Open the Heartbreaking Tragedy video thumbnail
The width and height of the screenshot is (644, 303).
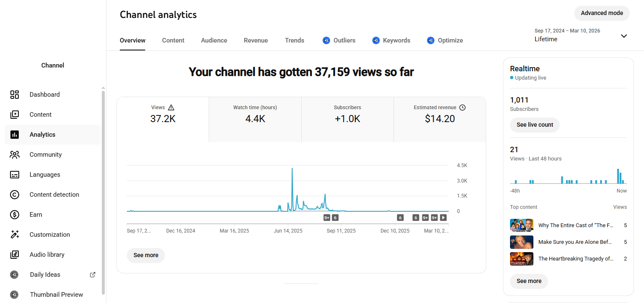coord(521,259)
